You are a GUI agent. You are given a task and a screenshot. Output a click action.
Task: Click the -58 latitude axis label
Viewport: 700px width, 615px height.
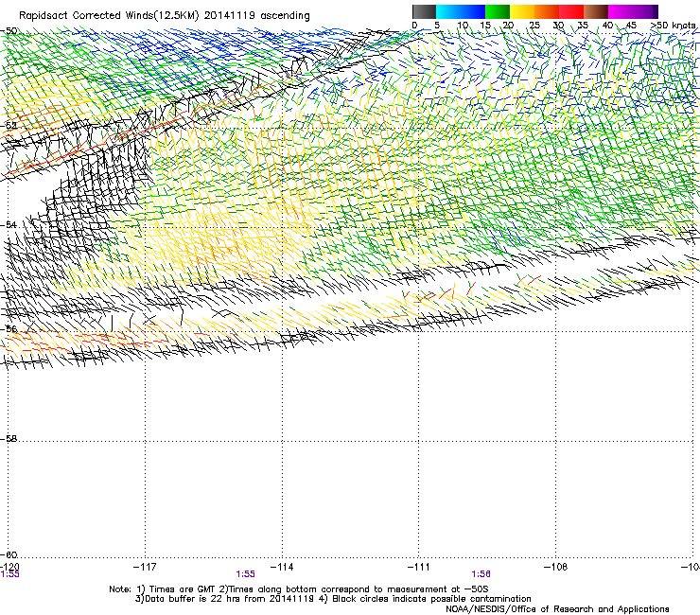(9, 439)
